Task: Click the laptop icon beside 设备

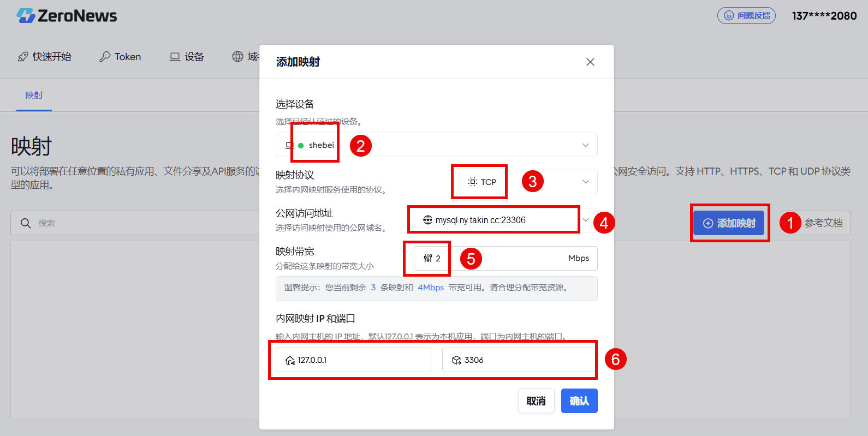Action: (175, 57)
